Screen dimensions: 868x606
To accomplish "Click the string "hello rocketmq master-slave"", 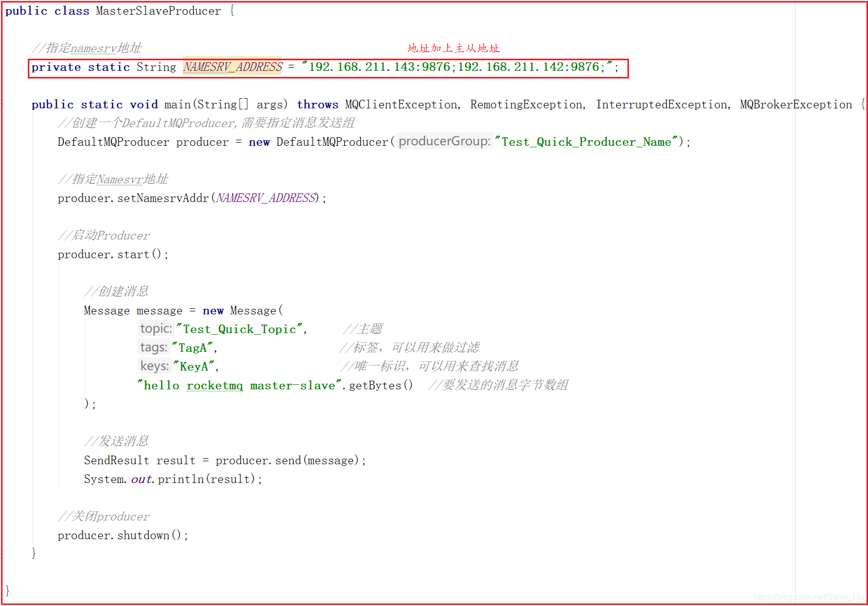I will tap(240, 385).
